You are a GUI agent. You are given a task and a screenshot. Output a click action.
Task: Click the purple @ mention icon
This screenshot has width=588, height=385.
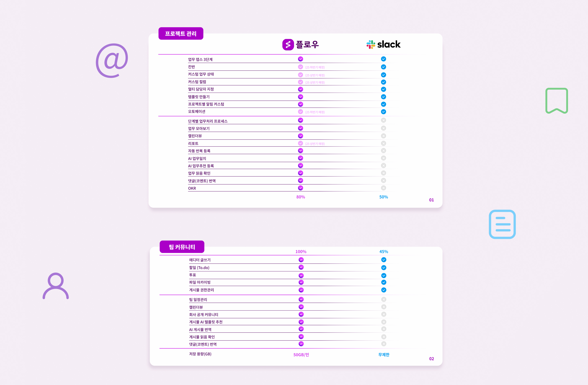click(112, 61)
